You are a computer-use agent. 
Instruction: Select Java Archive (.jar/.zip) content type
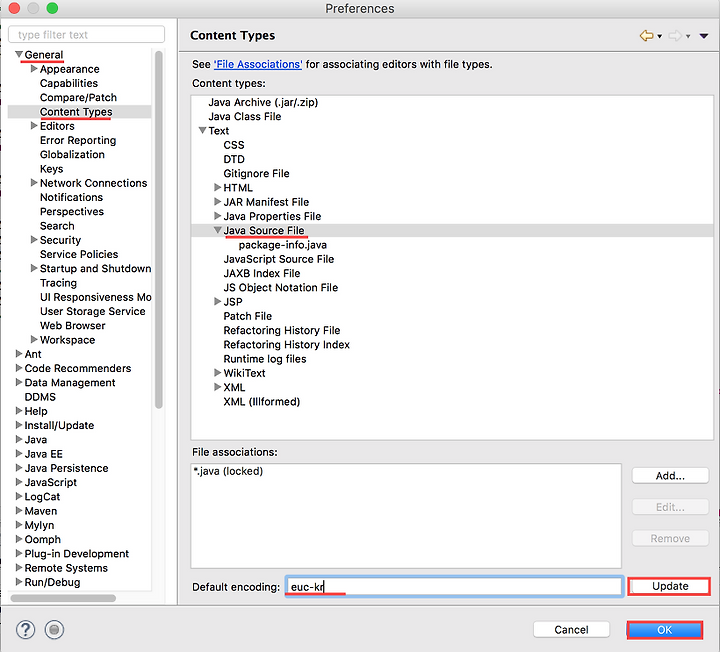[x=263, y=102]
